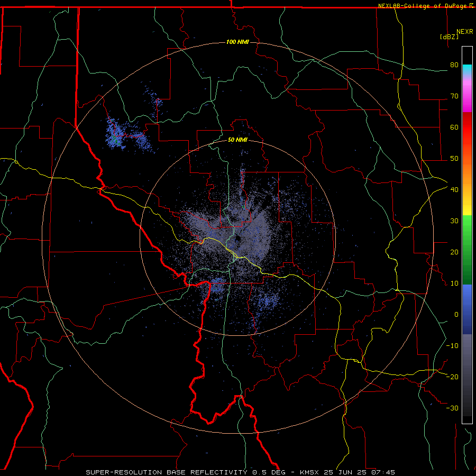The height and width of the screenshot is (476, 476).
Task: Click the cyan top segment of color bar
Action: (467, 70)
